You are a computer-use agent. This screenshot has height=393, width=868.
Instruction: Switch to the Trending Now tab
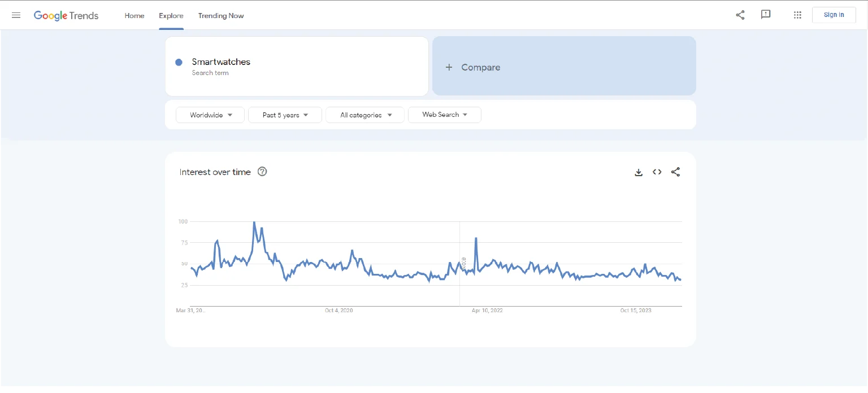[221, 16]
